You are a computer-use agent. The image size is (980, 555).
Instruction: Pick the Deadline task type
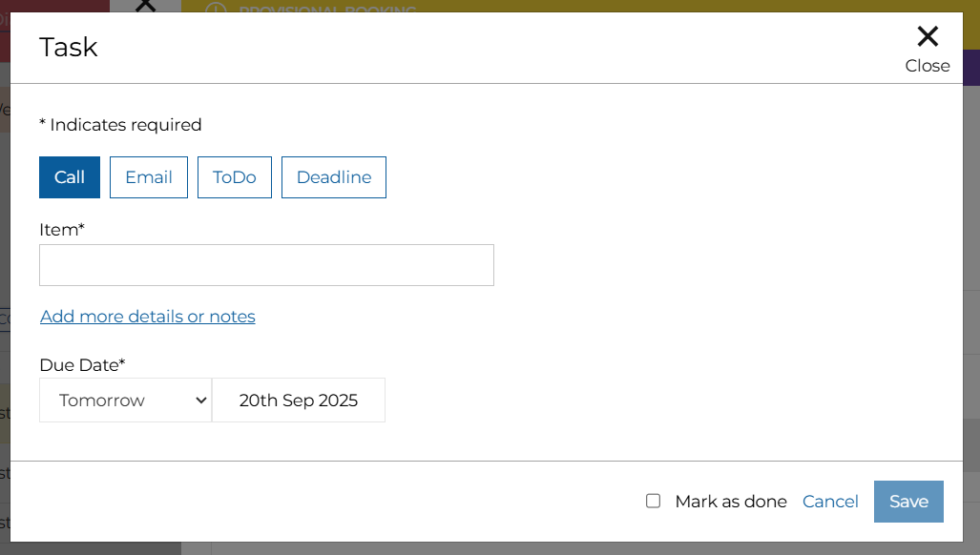point(334,177)
